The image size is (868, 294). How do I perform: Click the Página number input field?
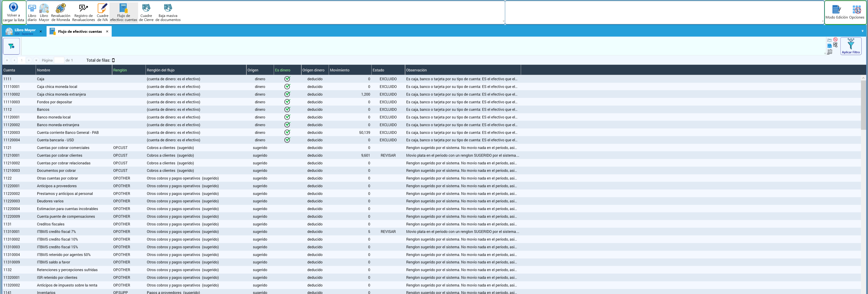point(59,60)
